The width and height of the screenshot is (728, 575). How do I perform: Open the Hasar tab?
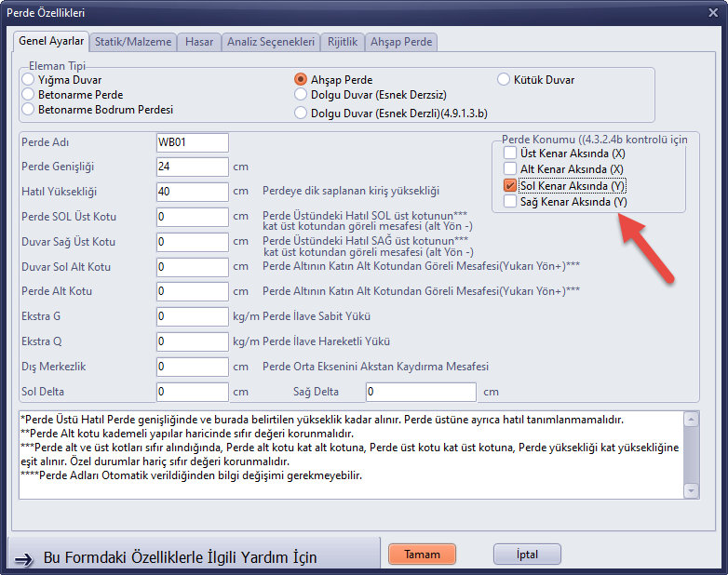point(199,42)
